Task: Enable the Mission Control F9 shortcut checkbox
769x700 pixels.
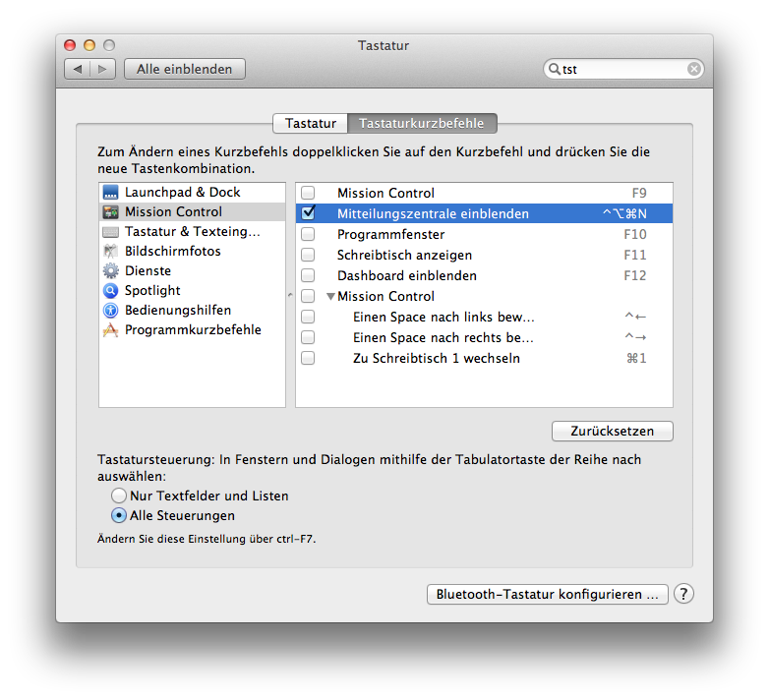Action: pos(308,193)
